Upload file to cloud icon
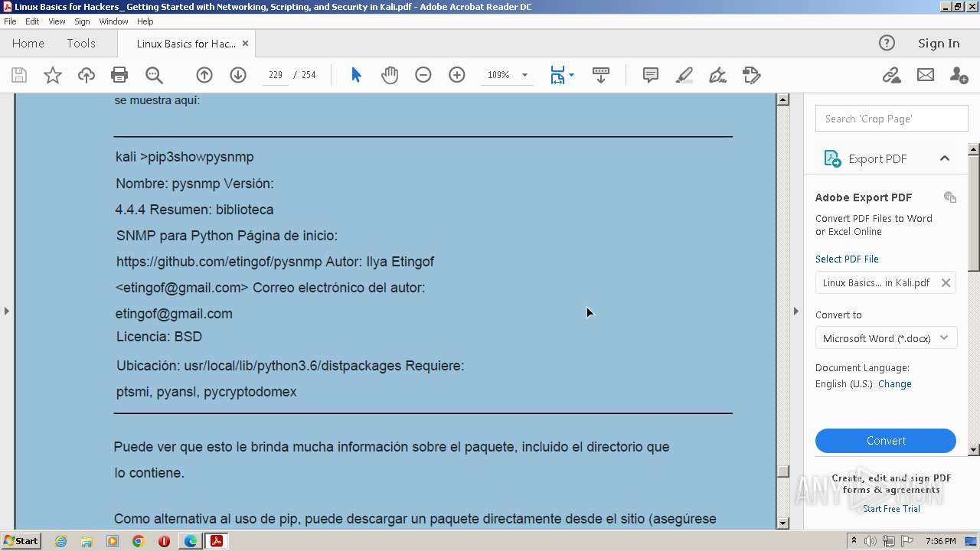980x551 pixels. (87, 75)
